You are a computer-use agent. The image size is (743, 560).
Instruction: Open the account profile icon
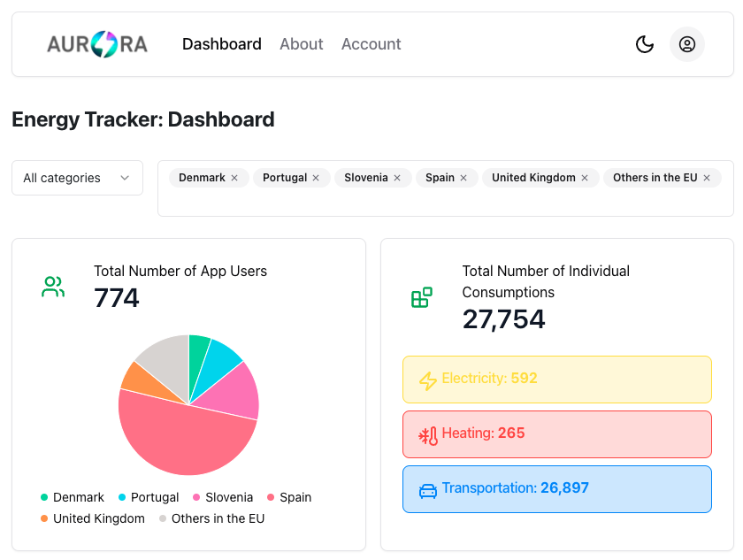(687, 44)
